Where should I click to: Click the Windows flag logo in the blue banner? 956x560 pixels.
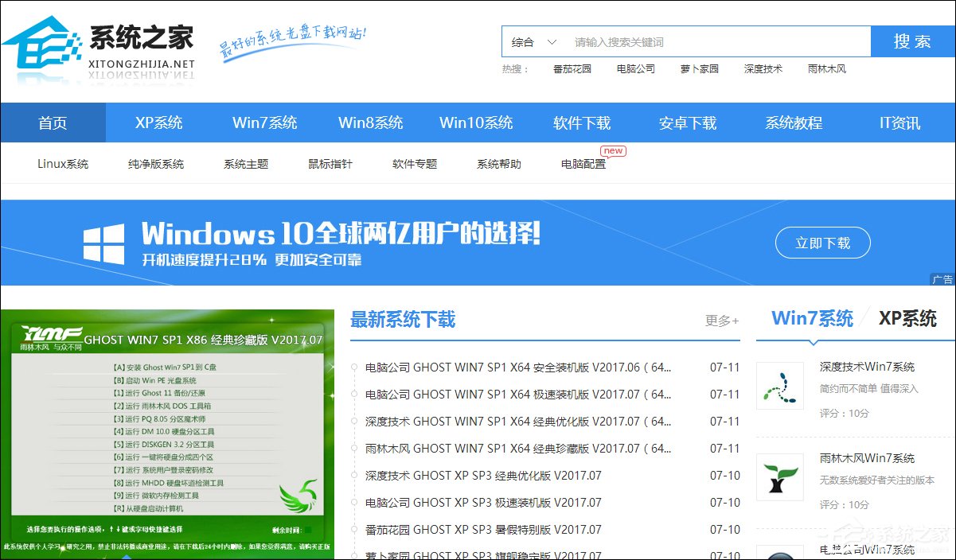click(x=104, y=242)
